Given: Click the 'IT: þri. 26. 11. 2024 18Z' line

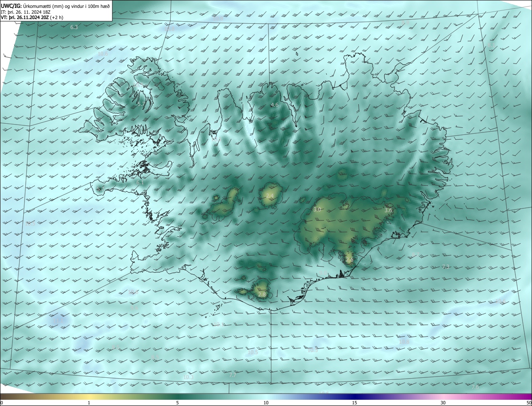Looking at the screenshot, I should 26,12.
